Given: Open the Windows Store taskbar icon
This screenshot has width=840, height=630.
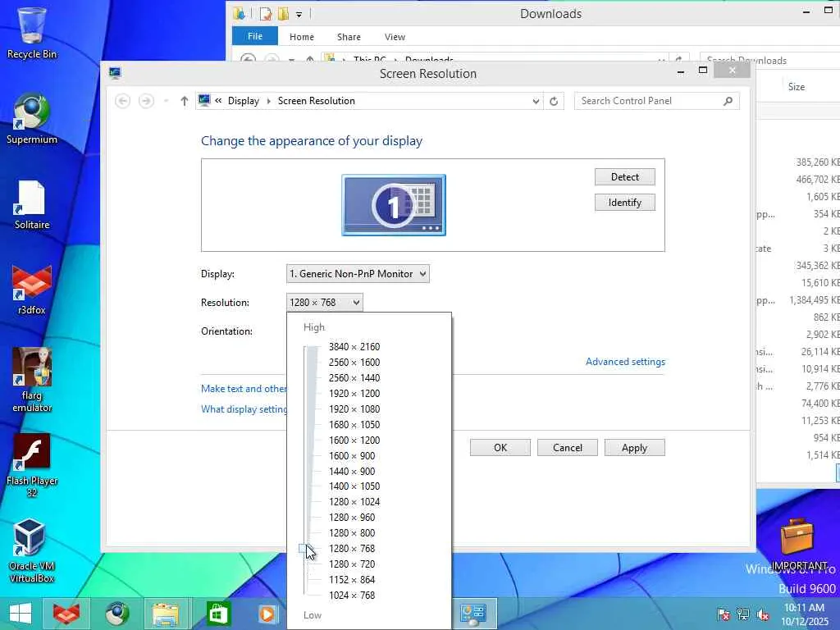Looking at the screenshot, I should click(217, 614).
